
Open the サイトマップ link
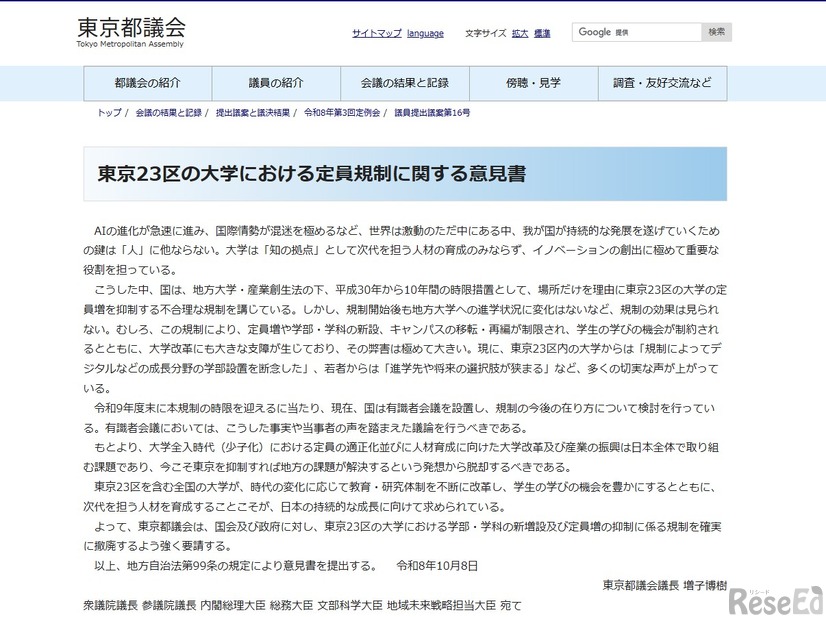coord(377,33)
